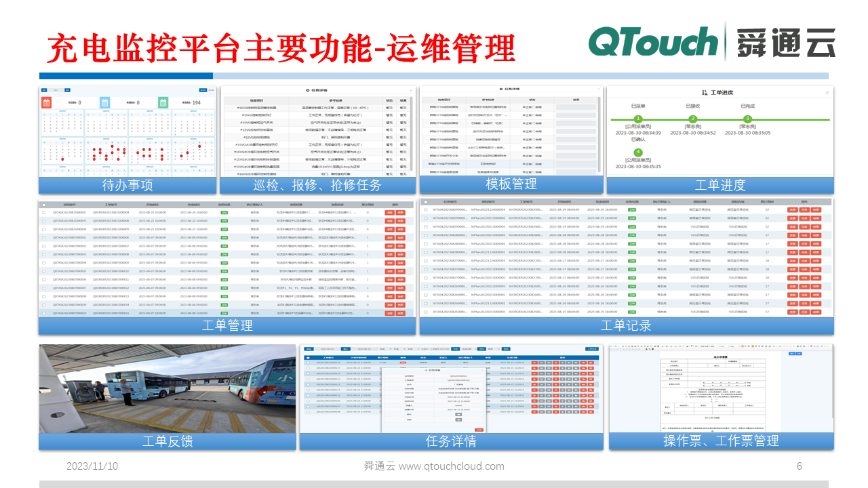Select header checkbox in 工单管理 table
The height and width of the screenshot is (488, 868).
(44, 204)
